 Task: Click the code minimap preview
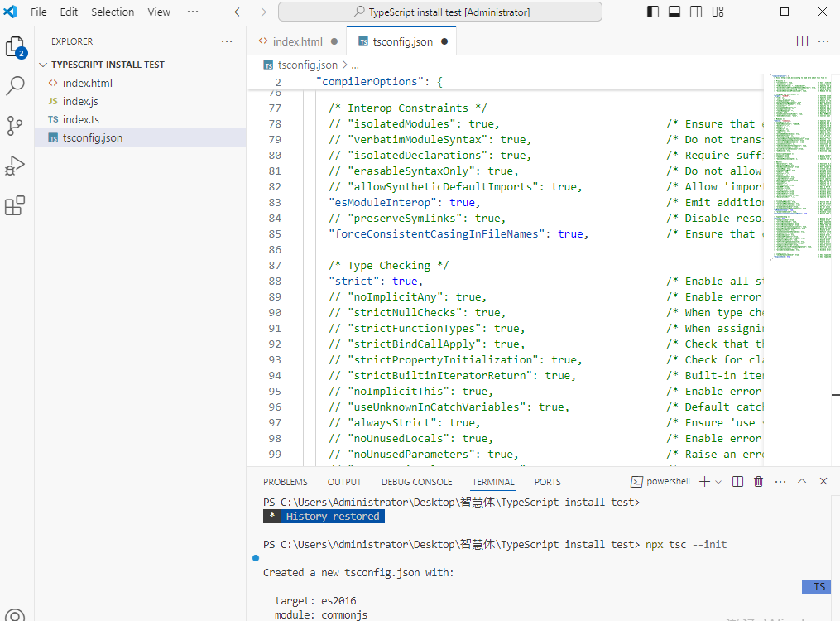point(801,167)
